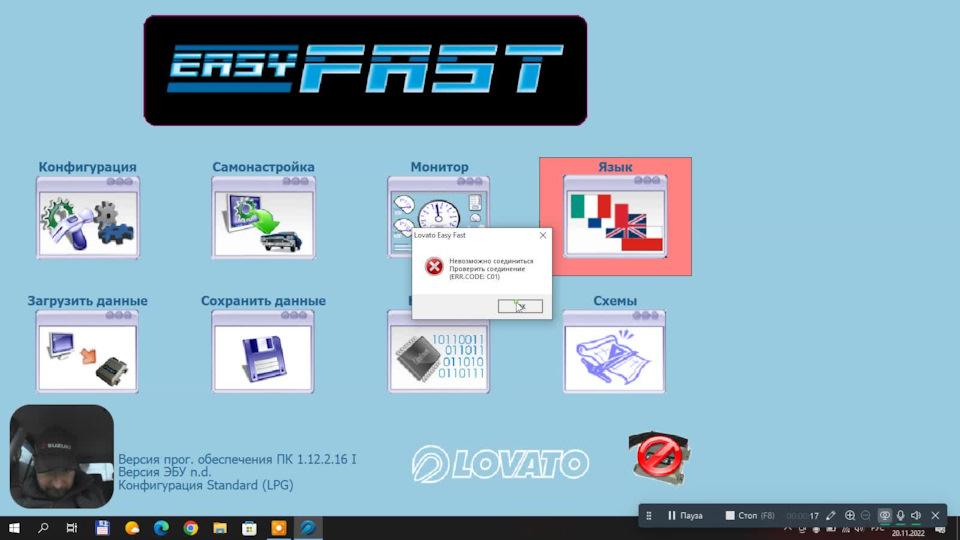Pause the screen recording
Viewport: 960px width, 540px height.
[685, 516]
